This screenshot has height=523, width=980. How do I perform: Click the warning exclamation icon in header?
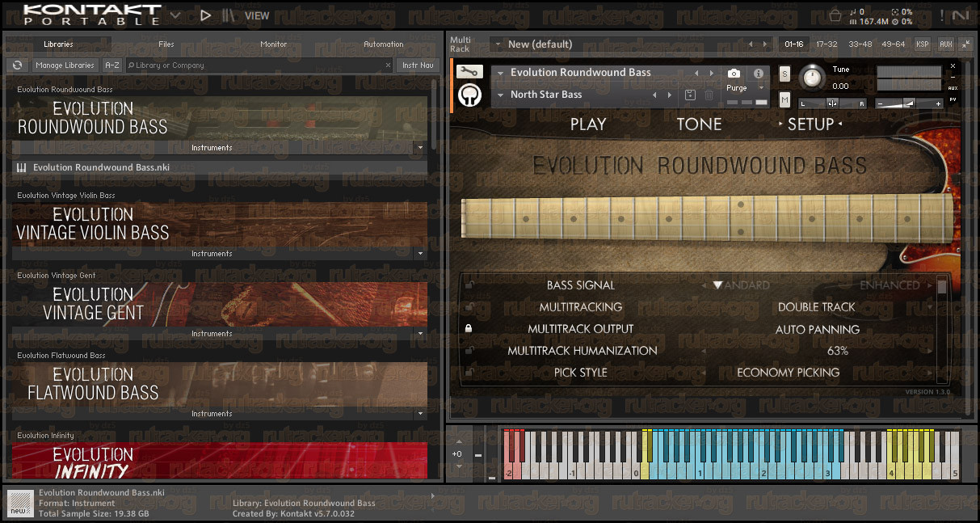pyautogui.click(x=941, y=15)
